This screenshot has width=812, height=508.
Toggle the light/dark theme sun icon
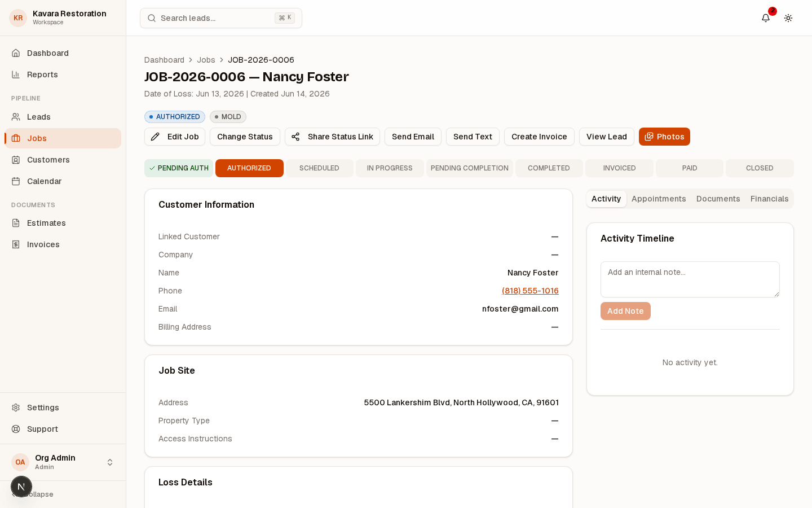click(x=788, y=18)
